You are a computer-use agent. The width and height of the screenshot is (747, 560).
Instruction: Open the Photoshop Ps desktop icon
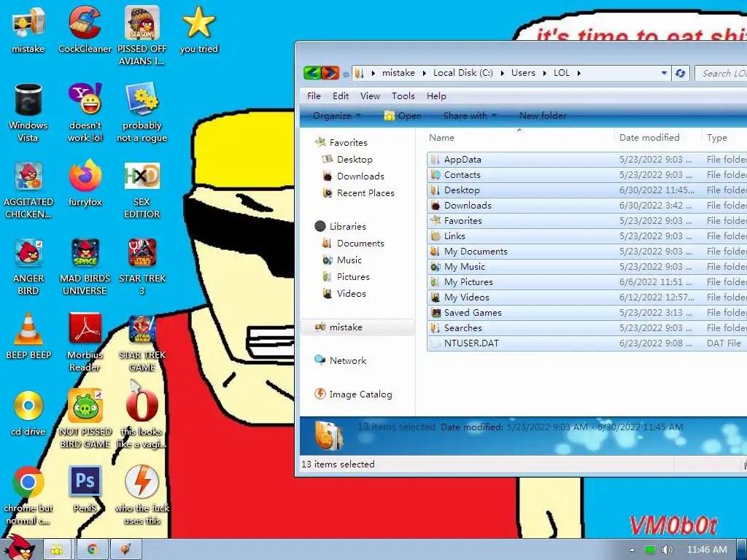[x=85, y=489]
